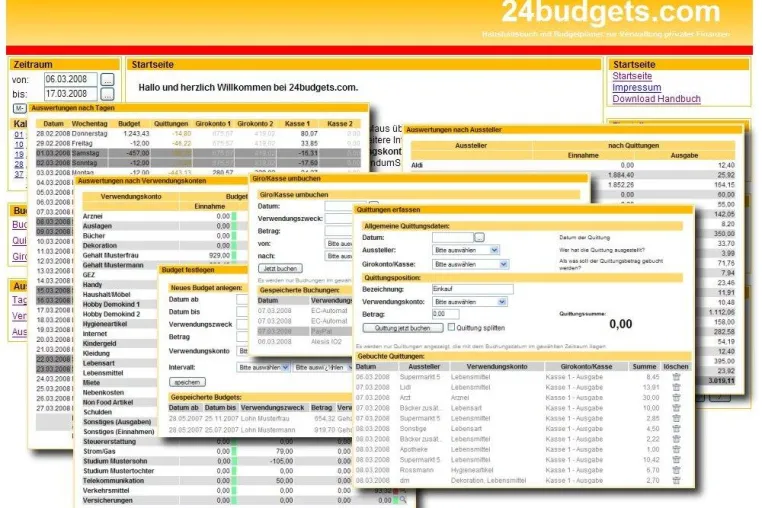This screenshot has height=508, width=762.
Task: Click the 24budgets.com logo header
Action: point(610,12)
